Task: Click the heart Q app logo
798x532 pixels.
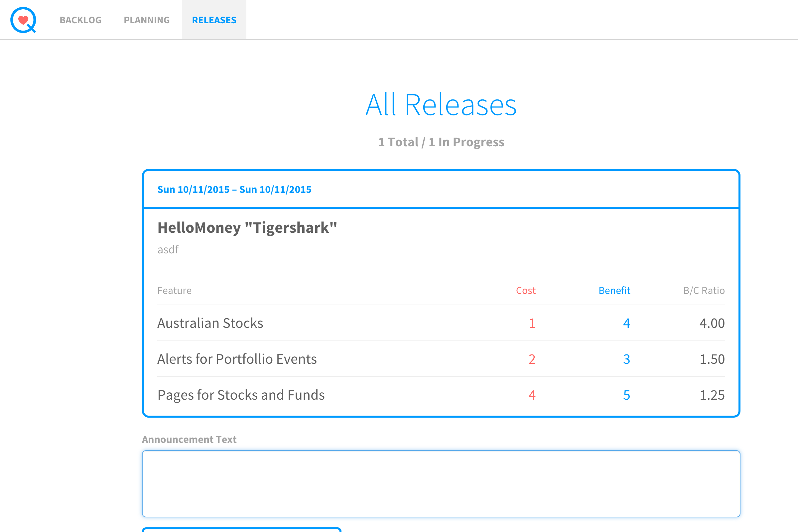Action: pos(23,20)
